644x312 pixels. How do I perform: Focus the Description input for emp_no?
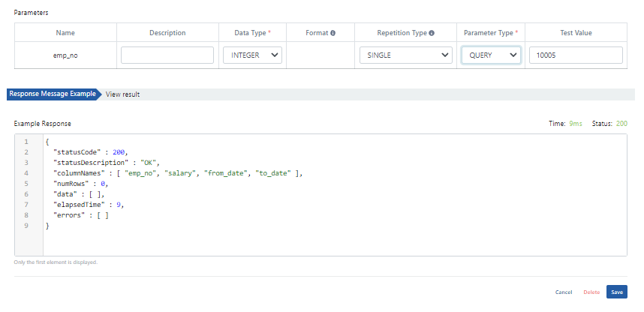click(167, 55)
